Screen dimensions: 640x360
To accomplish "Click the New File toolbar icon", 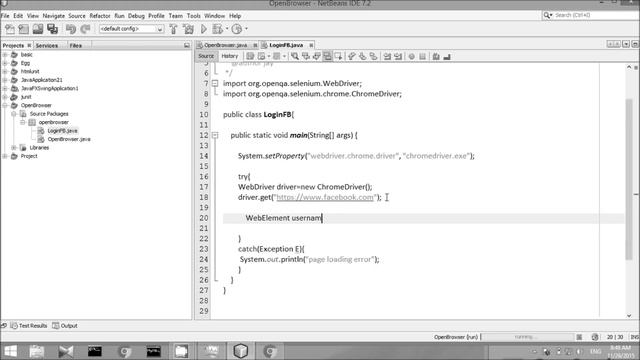I will 10,29.
